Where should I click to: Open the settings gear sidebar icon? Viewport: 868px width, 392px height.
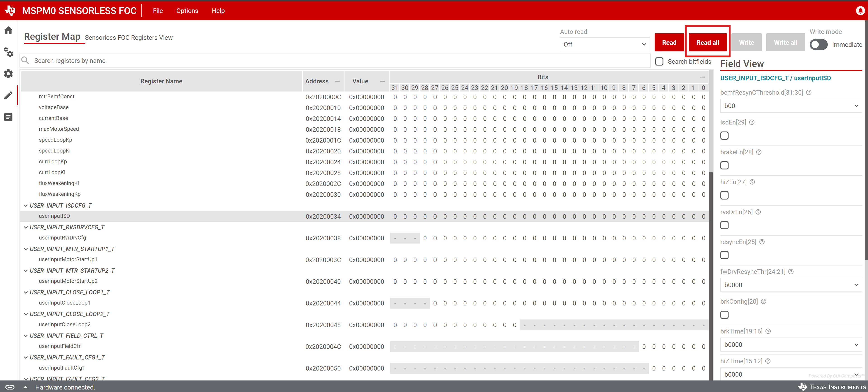(8, 74)
